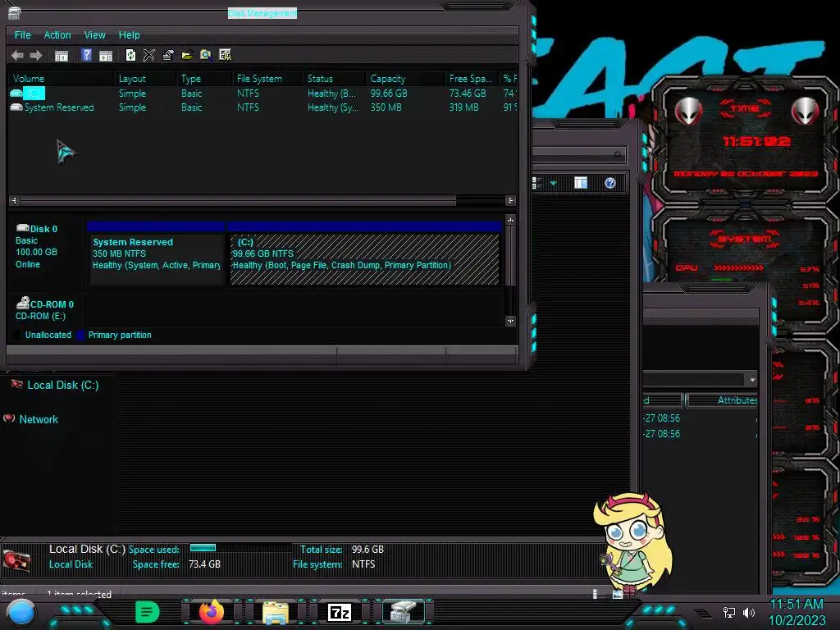Viewport: 840px width, 630px height.
Task: Open the File menu in Disk Management
Action: coord(22,34)
